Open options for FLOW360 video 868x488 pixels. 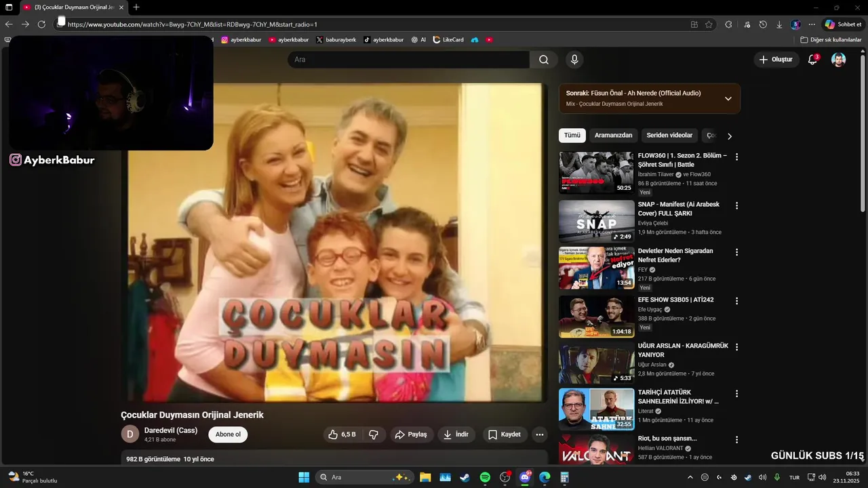pyautogui.click(x=736, y=157)
